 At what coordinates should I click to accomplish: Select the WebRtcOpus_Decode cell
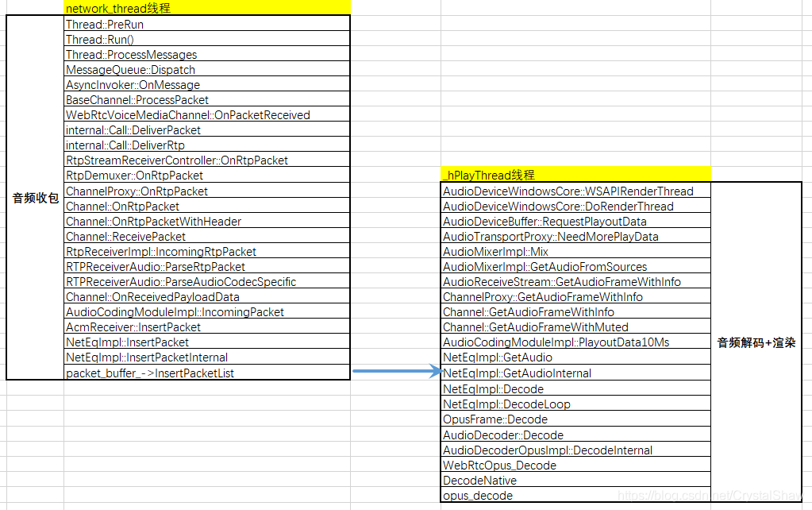pyautogui.click(x=575, y=466)
